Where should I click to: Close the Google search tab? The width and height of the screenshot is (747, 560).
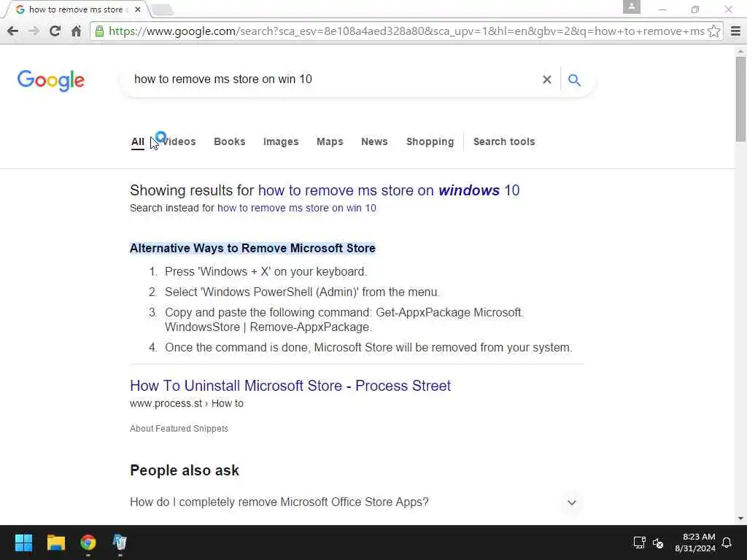[138, 9]
